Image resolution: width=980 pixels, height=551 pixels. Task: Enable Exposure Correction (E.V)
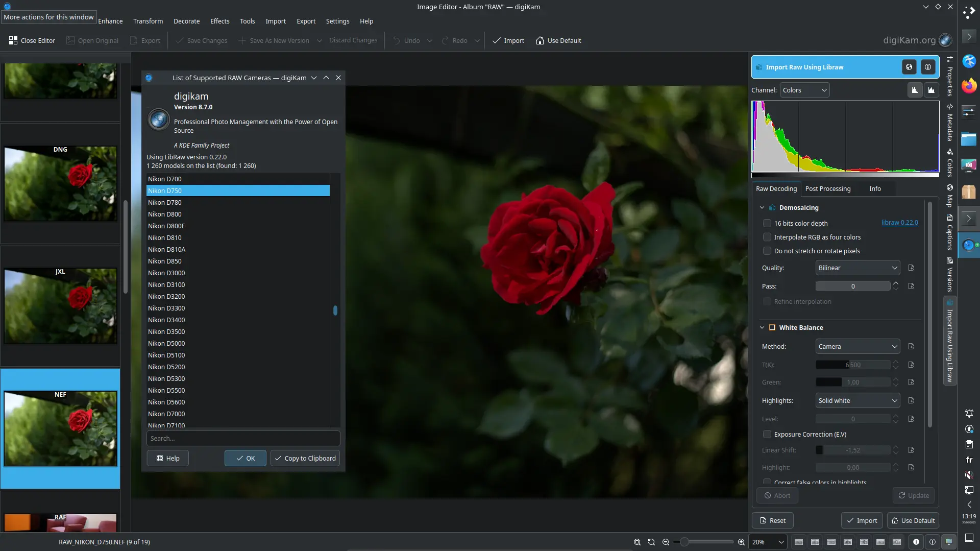[768, 434]
